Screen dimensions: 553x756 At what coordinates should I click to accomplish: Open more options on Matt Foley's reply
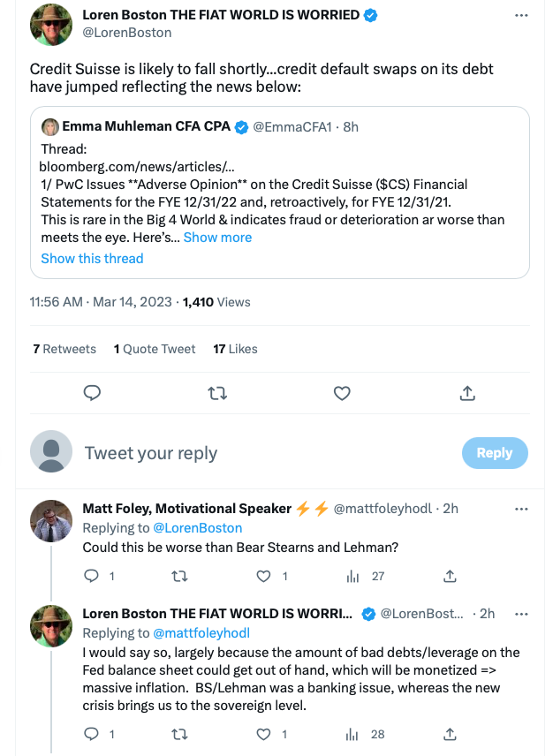tap(521, 509)
